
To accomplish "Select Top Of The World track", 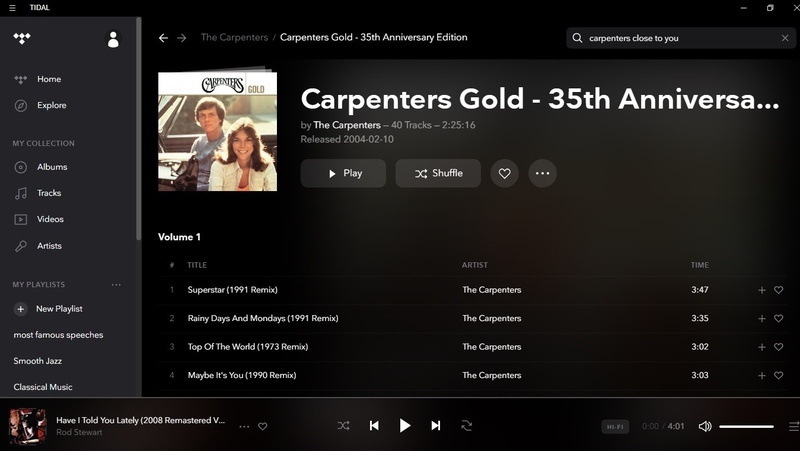I will click(x=248, y=347).
